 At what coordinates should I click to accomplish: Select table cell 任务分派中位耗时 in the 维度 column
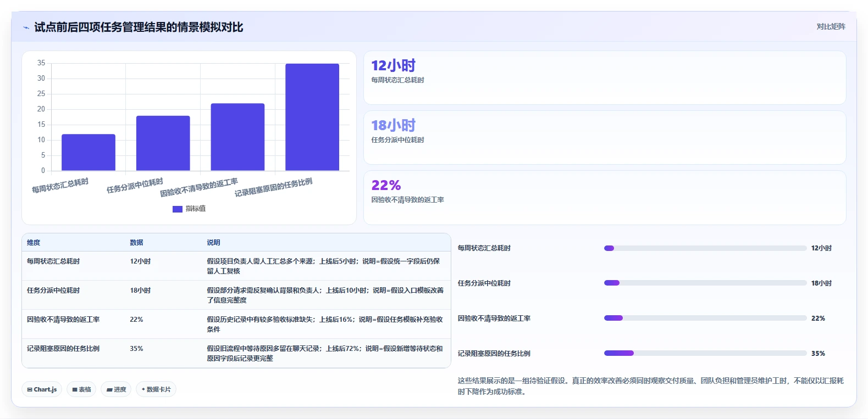[x=53, y=290]
